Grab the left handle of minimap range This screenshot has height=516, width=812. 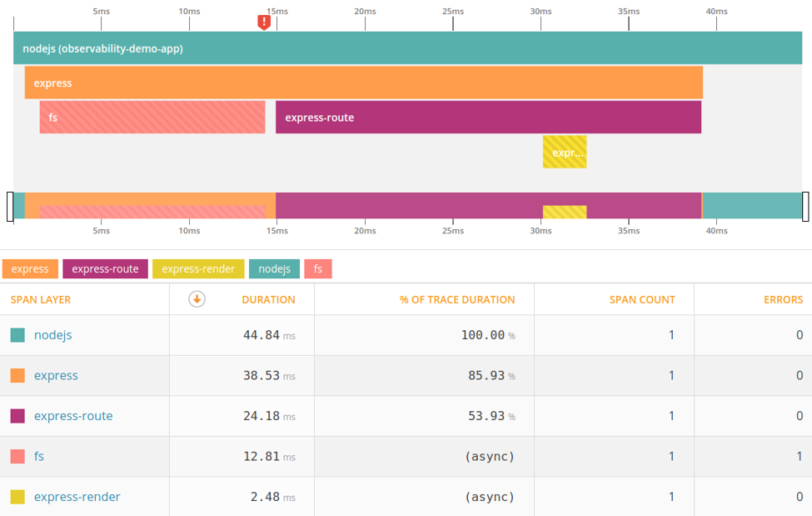click(10, 206)
